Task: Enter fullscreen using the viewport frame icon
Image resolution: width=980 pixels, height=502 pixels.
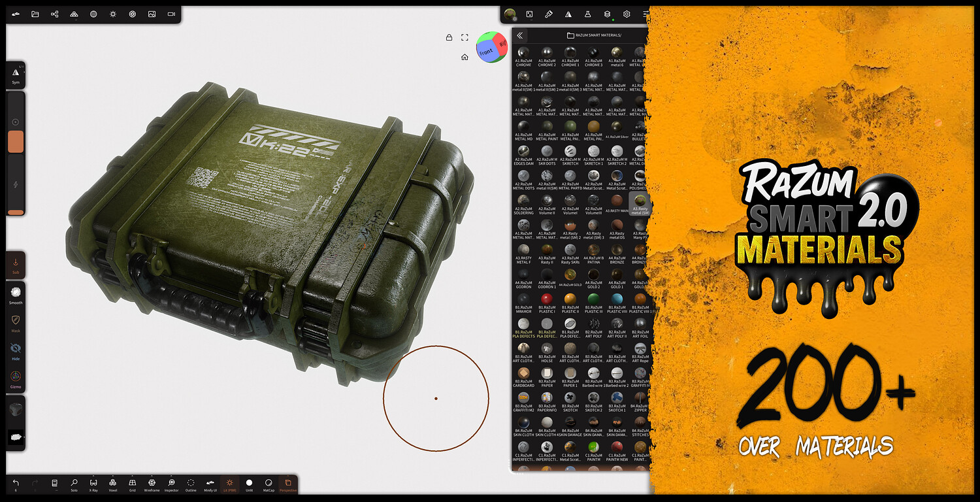Action: click(x=465, y=37)
